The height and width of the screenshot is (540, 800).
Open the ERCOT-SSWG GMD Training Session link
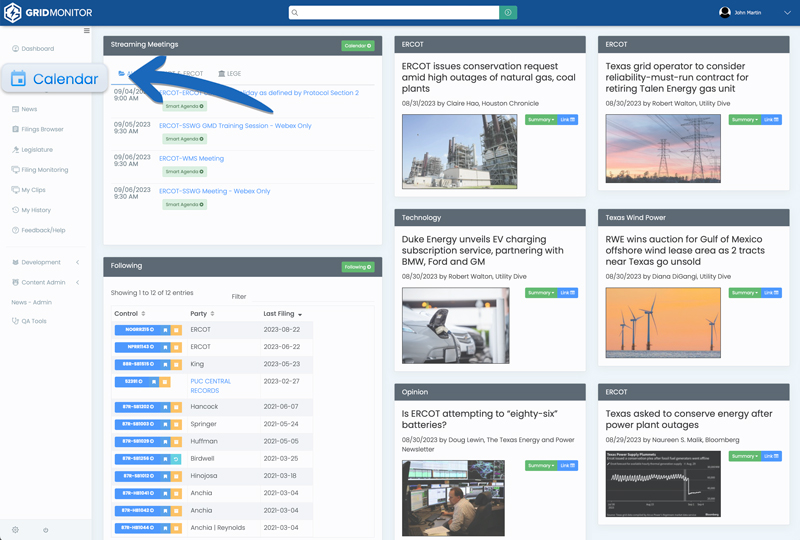tap(235, 126)
